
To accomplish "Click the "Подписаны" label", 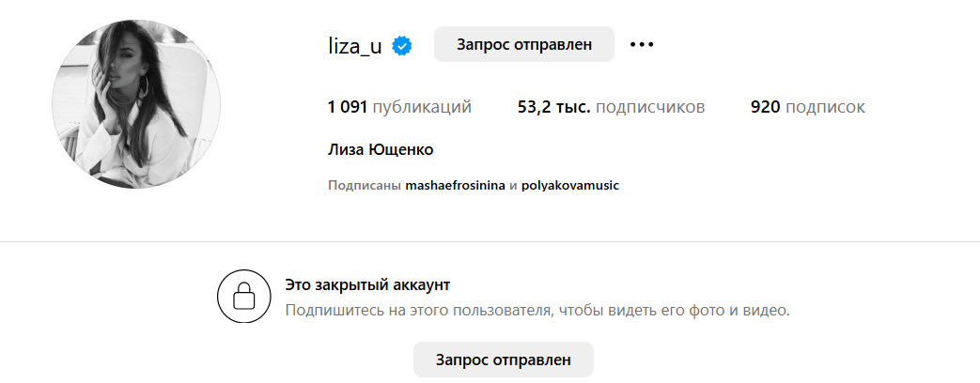I will (x=365, y=186).
